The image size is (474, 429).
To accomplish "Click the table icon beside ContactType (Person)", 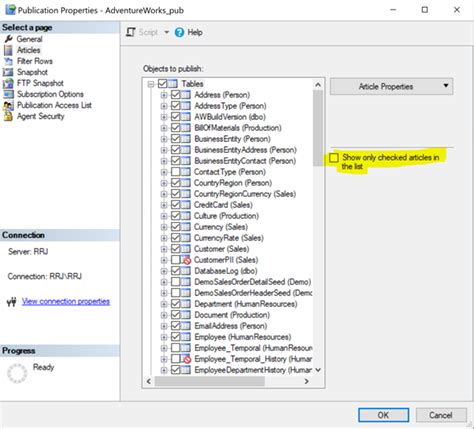I will [186, 172].
